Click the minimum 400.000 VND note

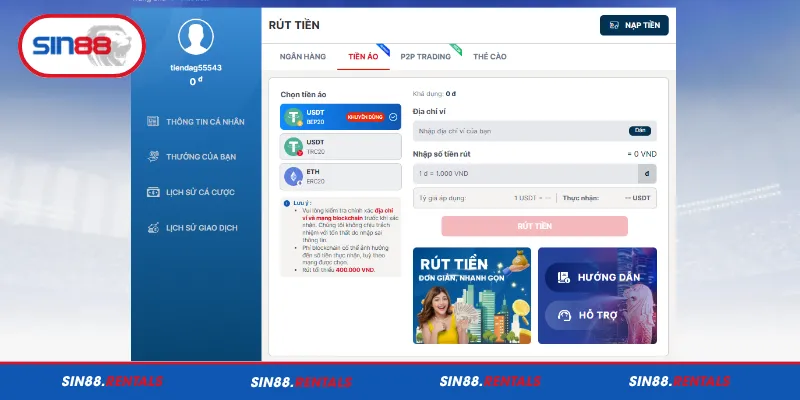coord(338,270)
